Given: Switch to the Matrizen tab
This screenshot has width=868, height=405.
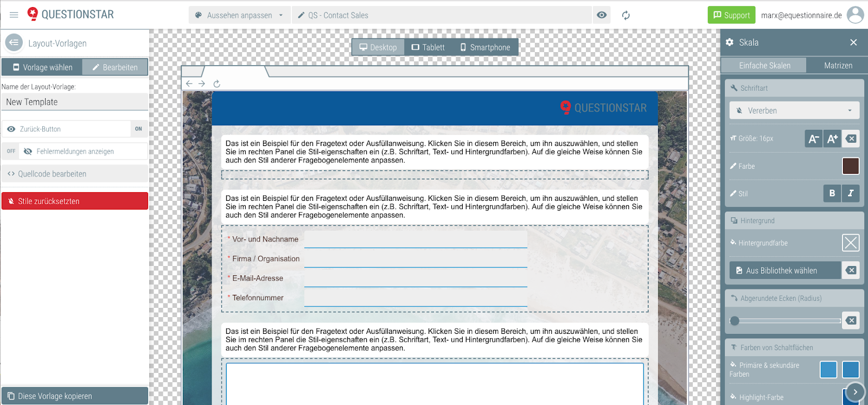Looking at the screenshot, I should coord(838,66).
